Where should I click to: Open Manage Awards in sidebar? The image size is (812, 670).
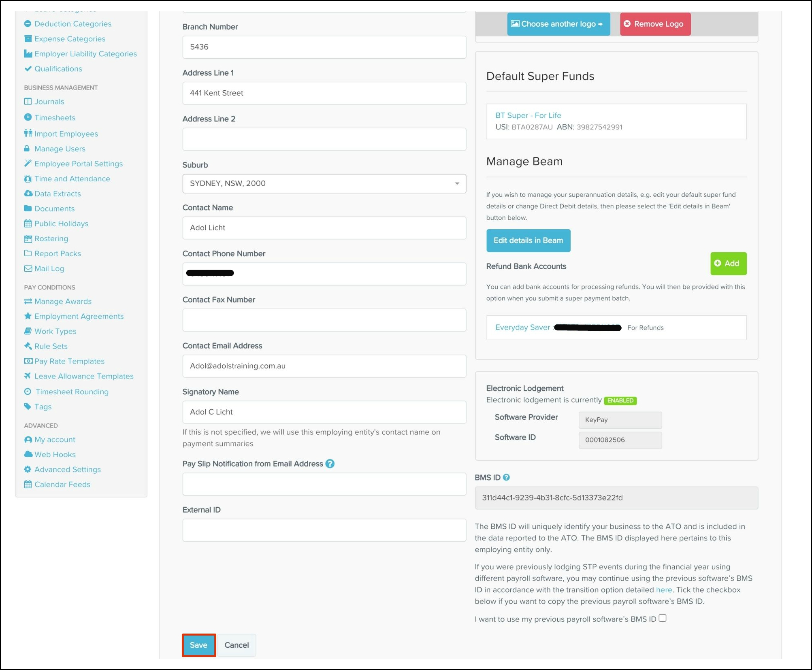pos(63,301)
